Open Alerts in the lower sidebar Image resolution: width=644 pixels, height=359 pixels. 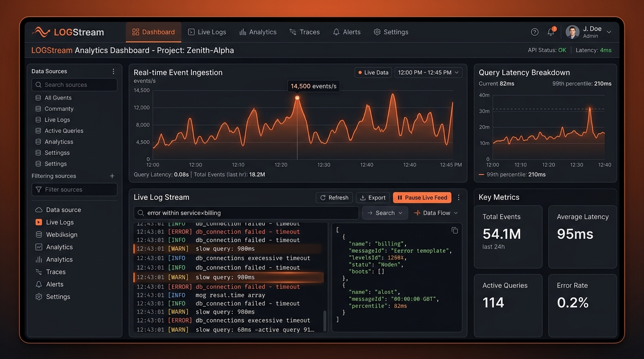[x=50, y=284]
